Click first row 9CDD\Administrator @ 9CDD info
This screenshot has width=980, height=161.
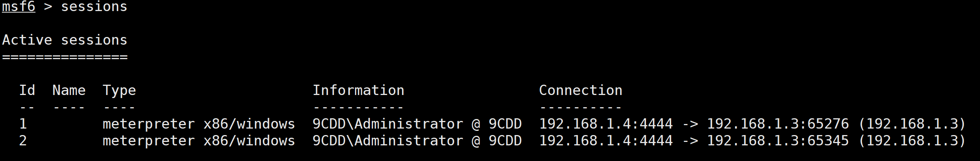pyautogui.click(x=417, y=124)
